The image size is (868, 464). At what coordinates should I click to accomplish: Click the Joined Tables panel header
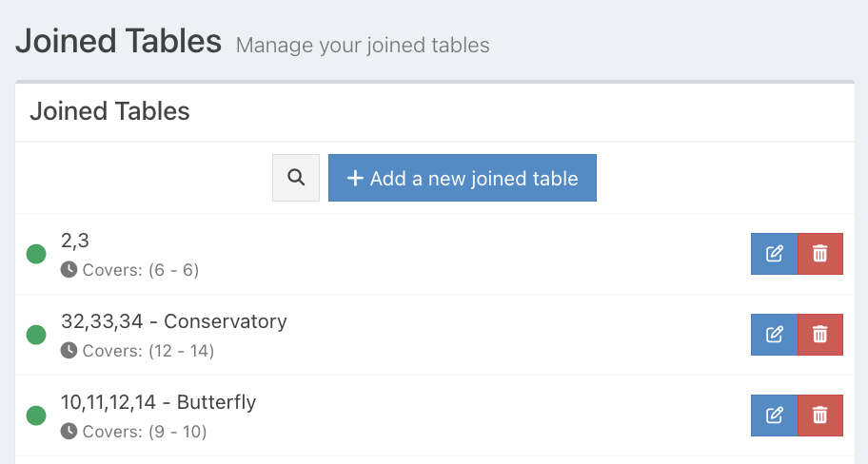(110, 111)
